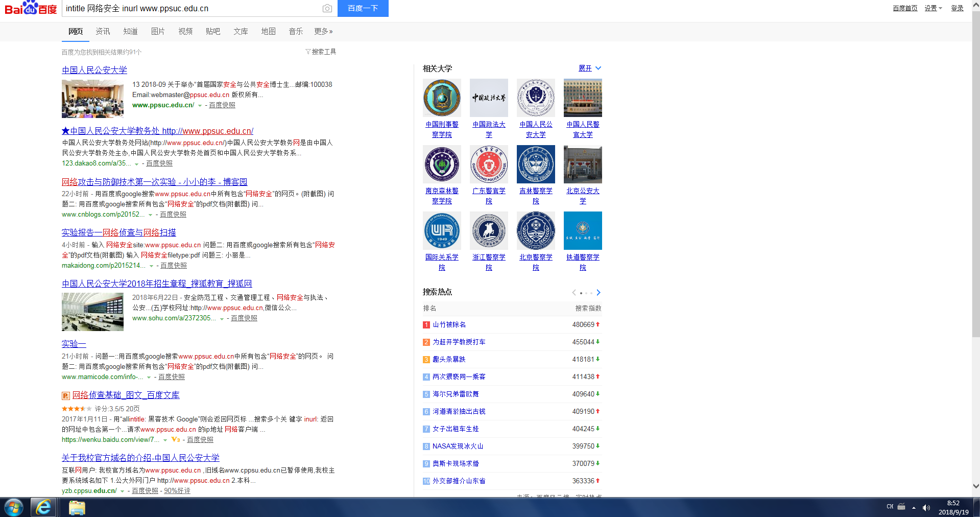Click the volume speaker tray icon
Viewport: 980px width, 517px height.
(926, 507)
